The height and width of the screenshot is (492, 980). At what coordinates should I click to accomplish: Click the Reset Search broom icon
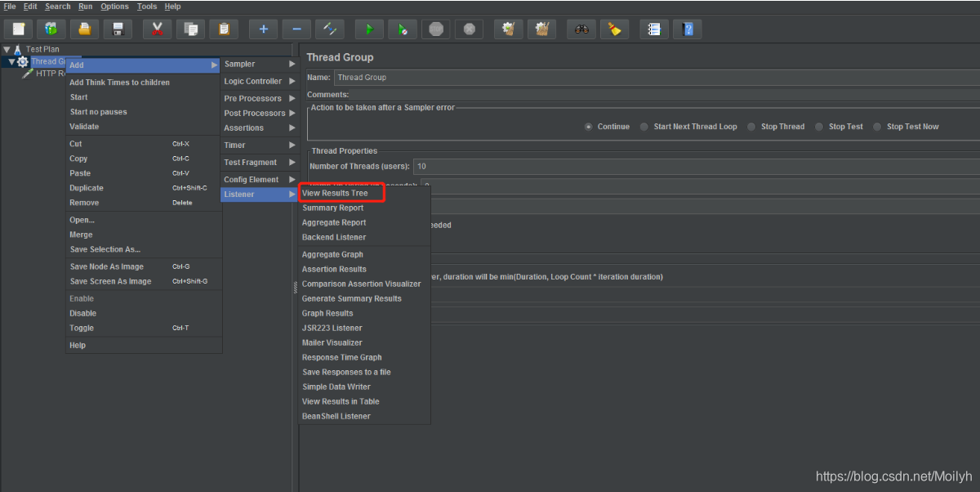tap(614, 29)
